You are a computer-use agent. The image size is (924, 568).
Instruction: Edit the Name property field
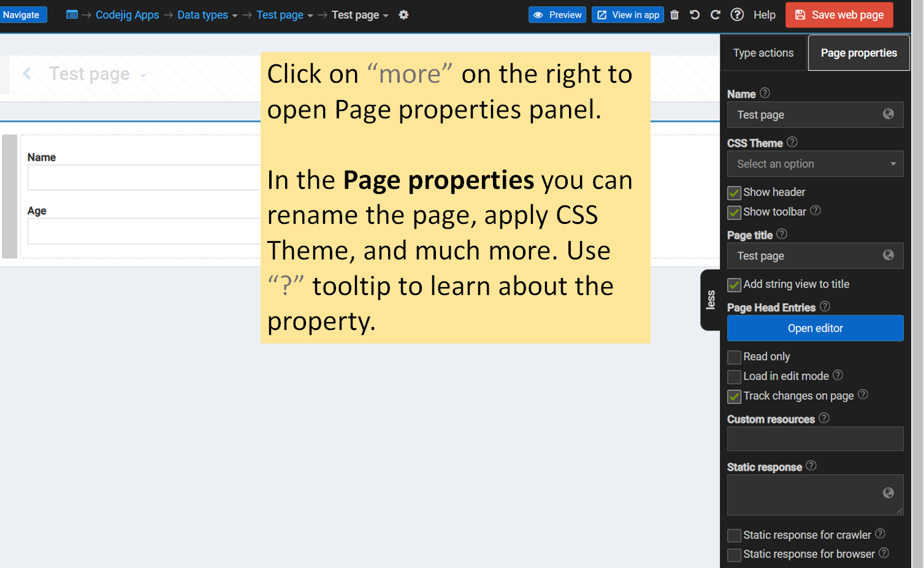tap(815, 115)
